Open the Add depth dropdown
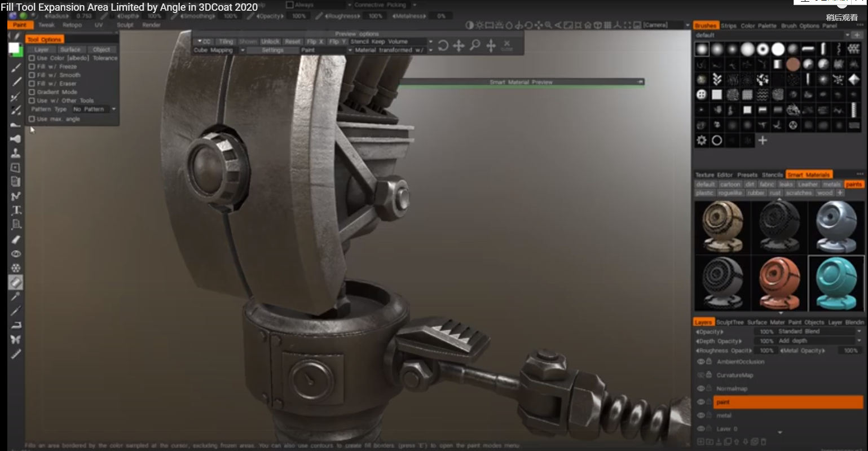The height and width of the screenshot is (451, 868). [819, 341]
